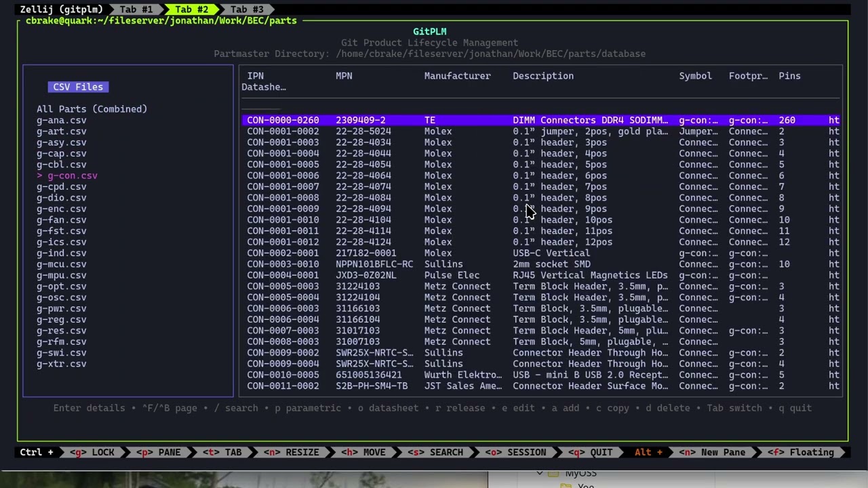Select part row CON-0001-0002
This screenshot has height=488, width=868.
(x=540, y=131)
